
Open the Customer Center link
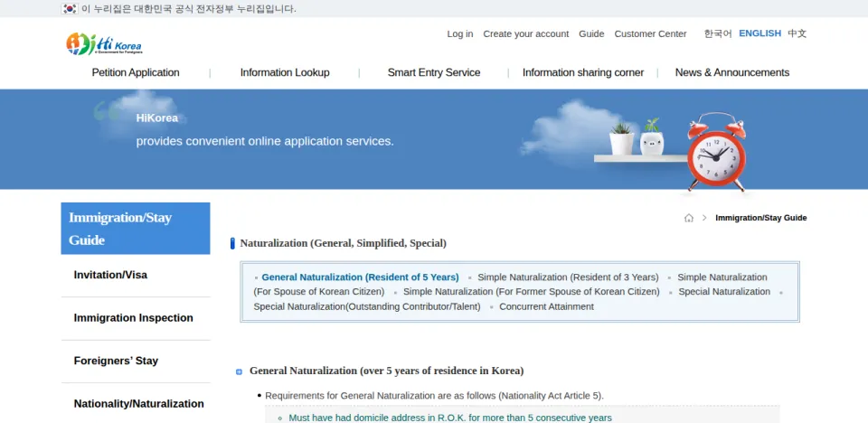coord(650,33)
